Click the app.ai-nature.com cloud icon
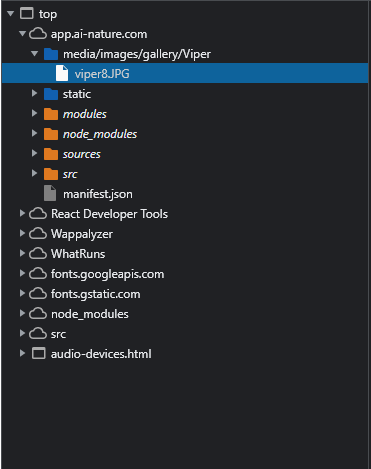The width and height of the screenshot is (371, 469). [38, 34]
